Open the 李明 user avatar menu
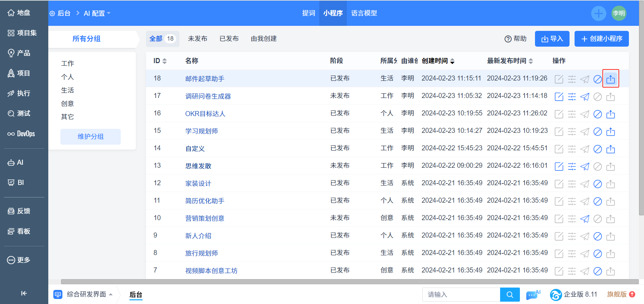Viewport: 644px width, 304px height. (619, 13)
